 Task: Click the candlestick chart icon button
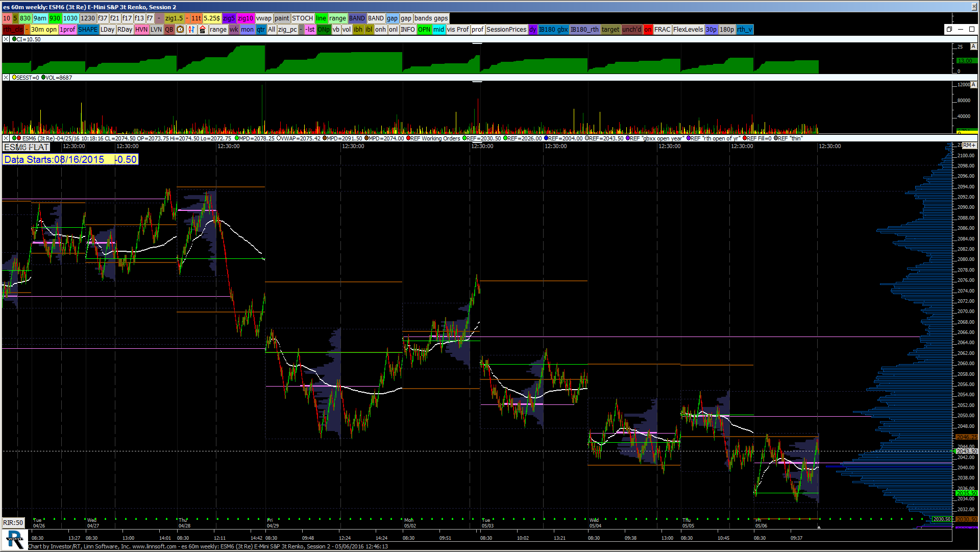click(191, 30)
